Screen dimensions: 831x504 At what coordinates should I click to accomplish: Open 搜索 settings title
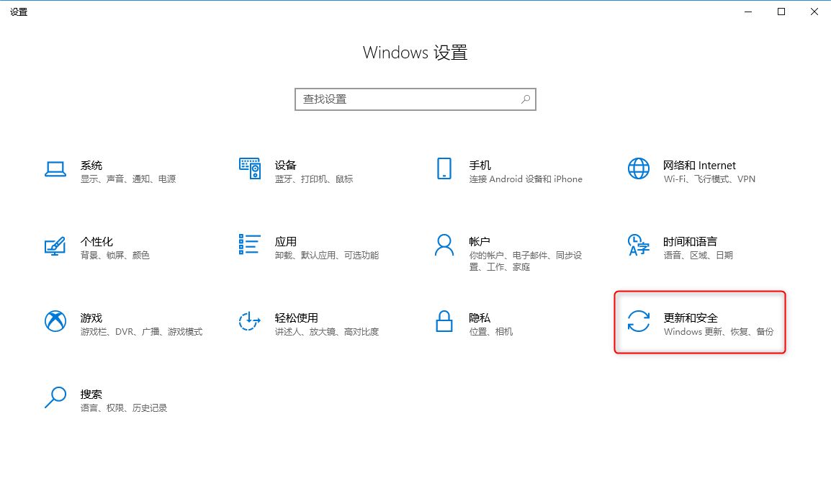91,395
